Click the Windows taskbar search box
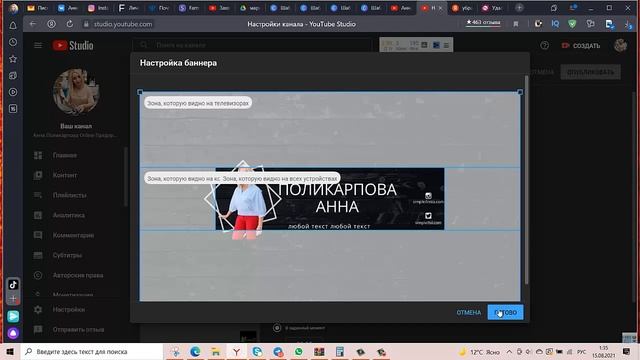640x360 pixels. 92,351
